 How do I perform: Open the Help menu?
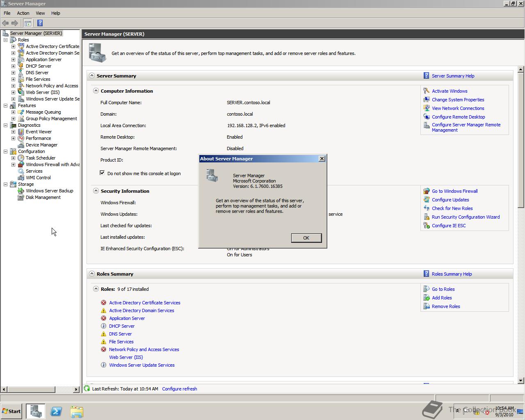55,13
